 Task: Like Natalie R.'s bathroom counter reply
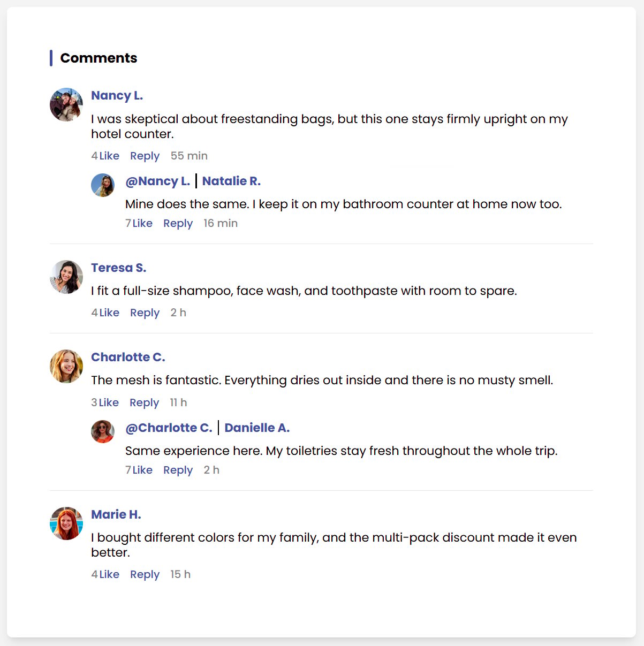[142, 223]
